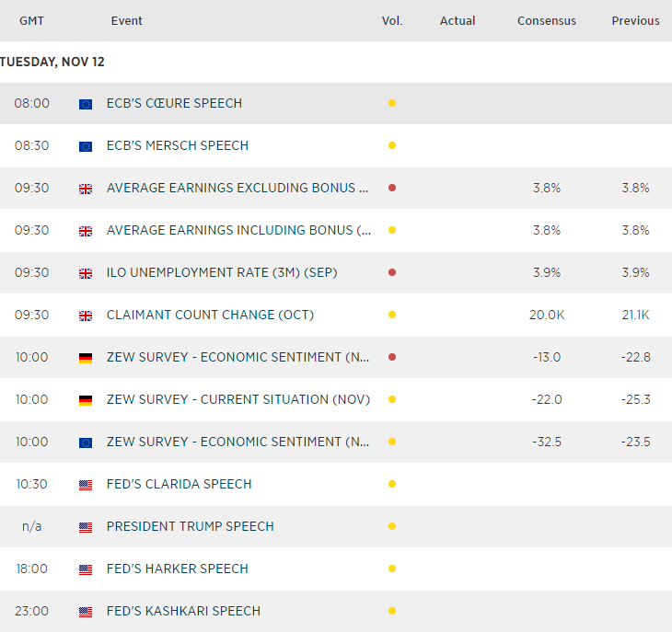Click the US flag beside Fed's Clarida Speech

pos(86,485)
